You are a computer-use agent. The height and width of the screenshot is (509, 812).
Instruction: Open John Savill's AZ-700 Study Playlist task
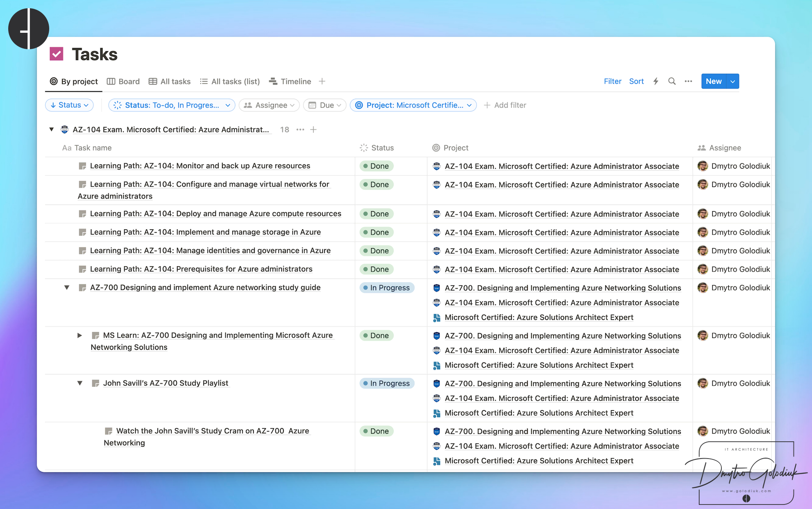[166, 383]
